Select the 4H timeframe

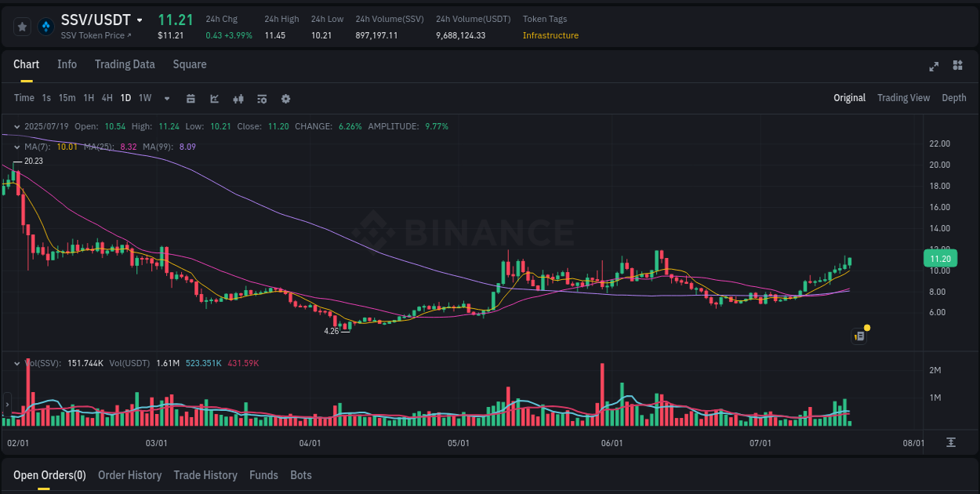107,98
